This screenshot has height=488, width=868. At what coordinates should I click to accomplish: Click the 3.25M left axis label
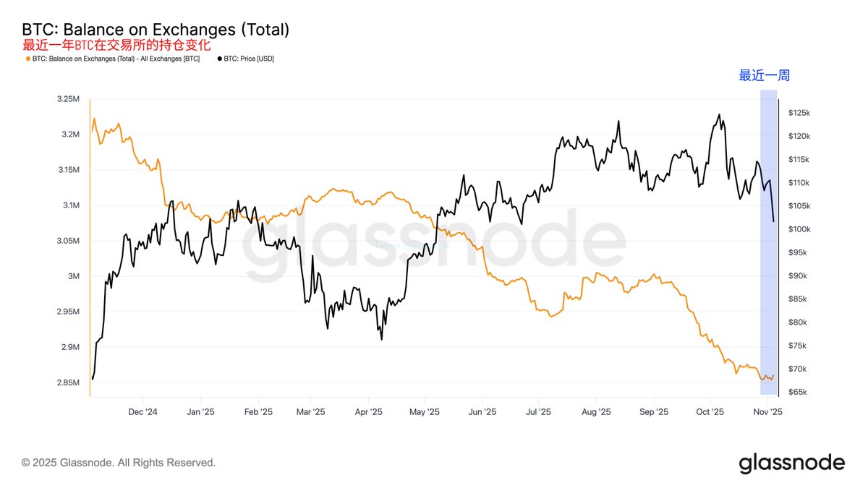pyautogui.click(x=69, y=99)
